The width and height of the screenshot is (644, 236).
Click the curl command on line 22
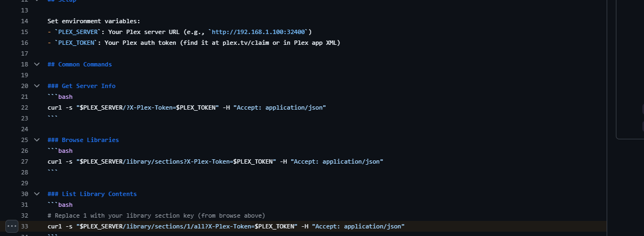click(x=187, y=107)
